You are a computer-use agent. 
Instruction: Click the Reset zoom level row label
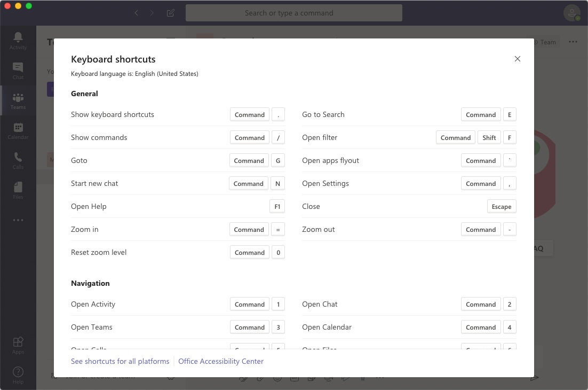click(99, 252)
